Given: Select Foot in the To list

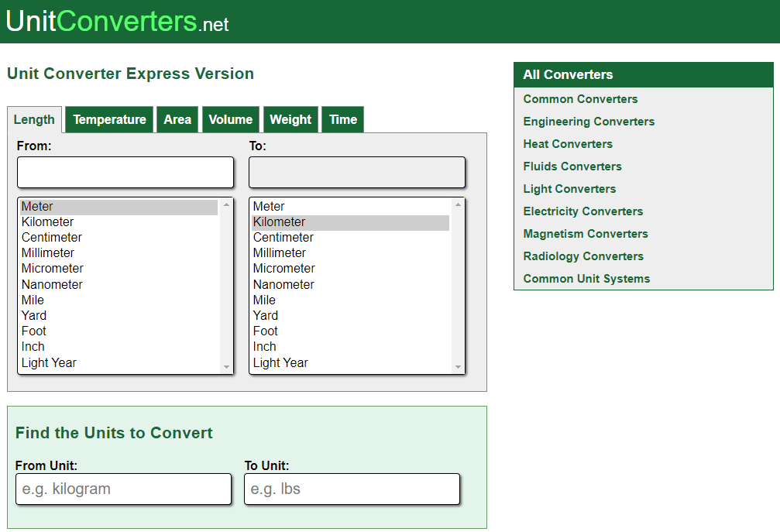Looking at the screenshot, I should pyautogui.click(x=351, y=331).
